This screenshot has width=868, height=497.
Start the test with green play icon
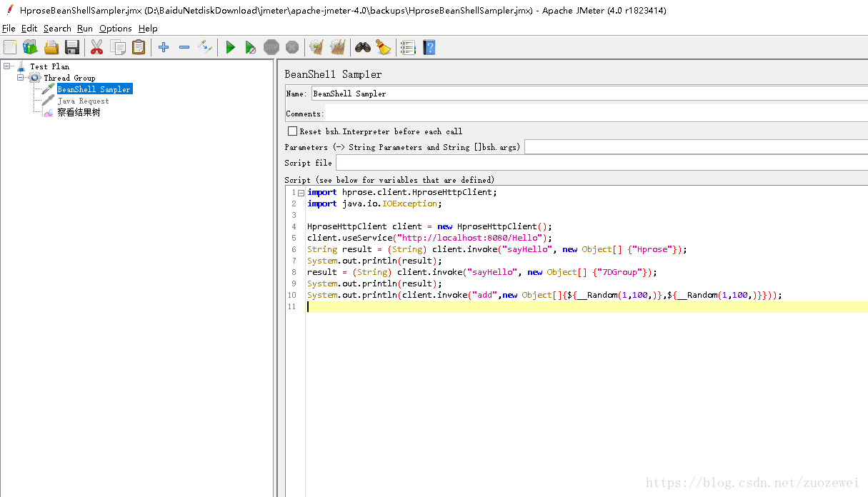230,47
